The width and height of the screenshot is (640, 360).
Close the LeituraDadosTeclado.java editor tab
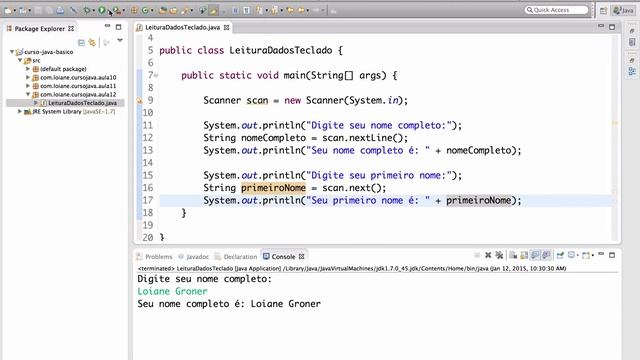226,27
